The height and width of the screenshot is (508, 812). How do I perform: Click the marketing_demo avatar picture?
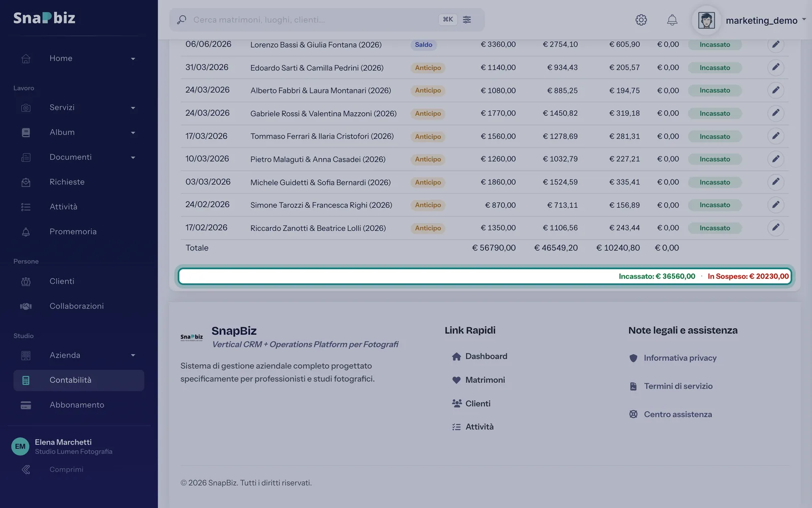[x=706, y=20]
